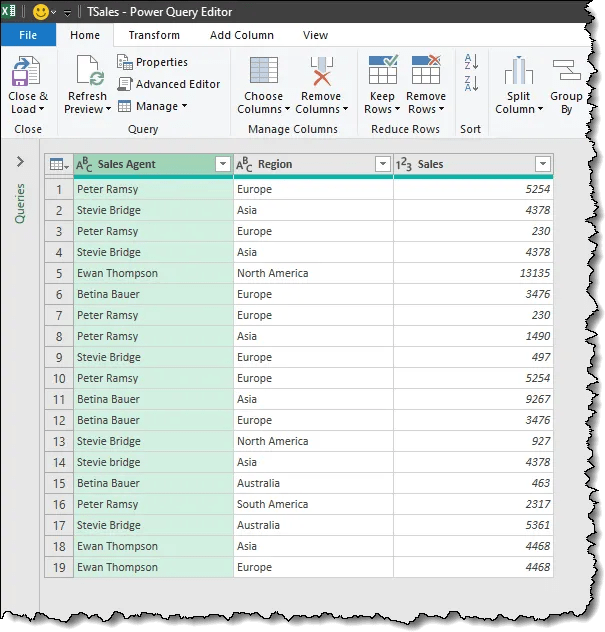Click the sales value 13135

tap(474, 273)
